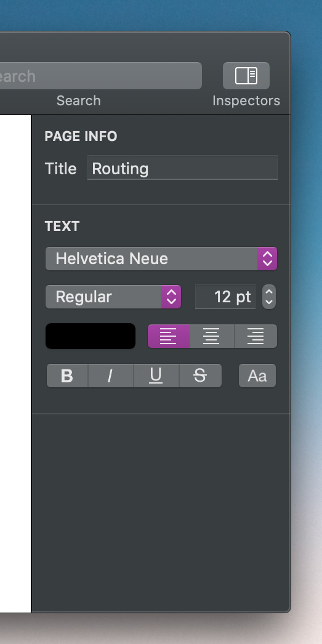Center align the text

click(x=212, y=336)
